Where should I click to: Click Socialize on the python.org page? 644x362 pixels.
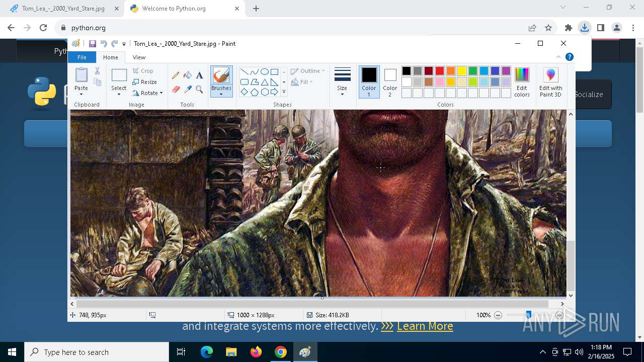click(588, 95)
